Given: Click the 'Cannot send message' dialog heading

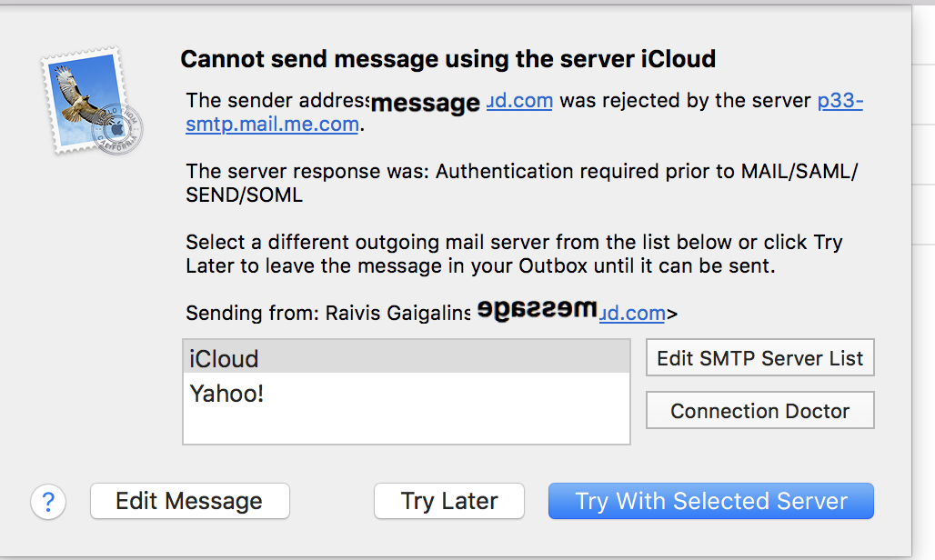Looking at the screenshot, I should (447, 60).
